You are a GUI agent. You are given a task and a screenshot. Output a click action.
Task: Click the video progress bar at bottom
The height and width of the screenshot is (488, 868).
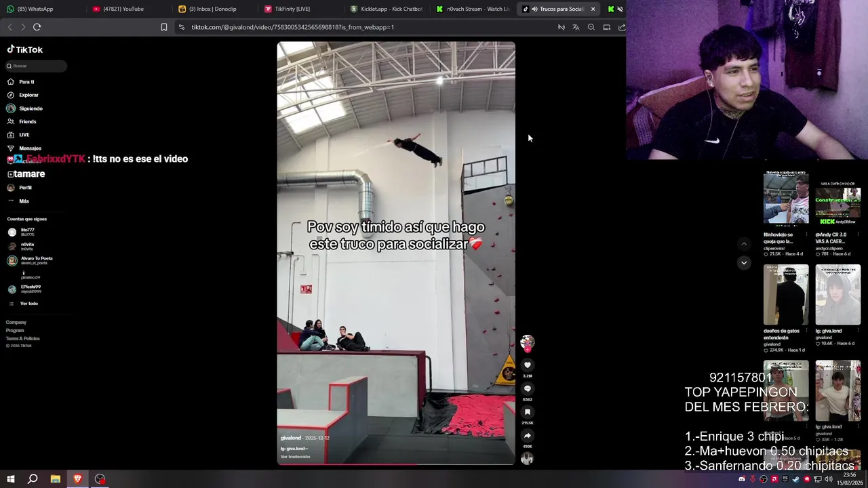[396, 465]
